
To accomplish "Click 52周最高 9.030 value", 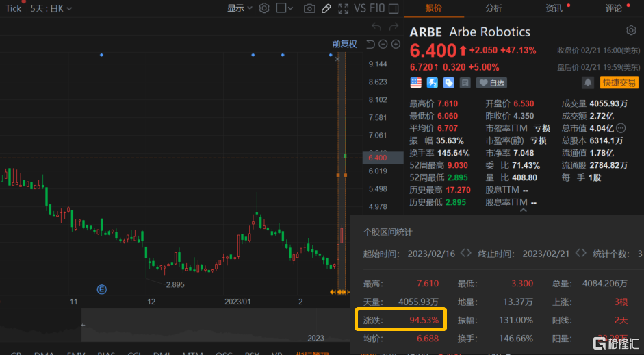I will (x=458, y=165).
